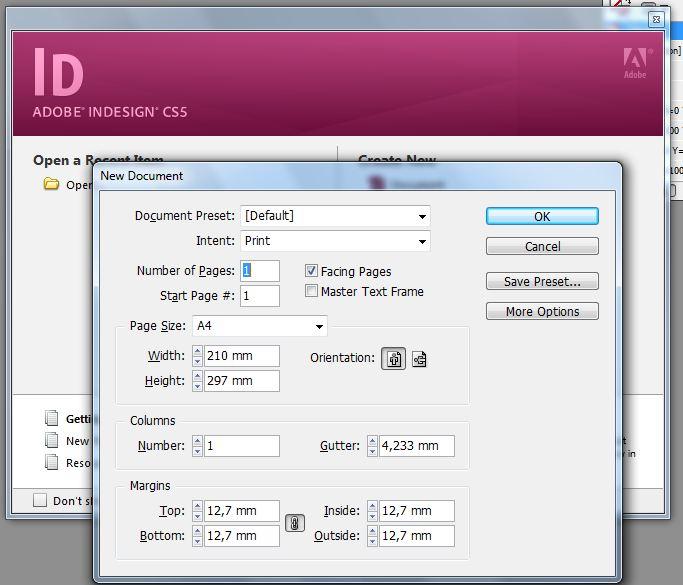The height and width of the screenshot is (585, 683).
Task: Click the Width value field
Action: coord(242,356)
